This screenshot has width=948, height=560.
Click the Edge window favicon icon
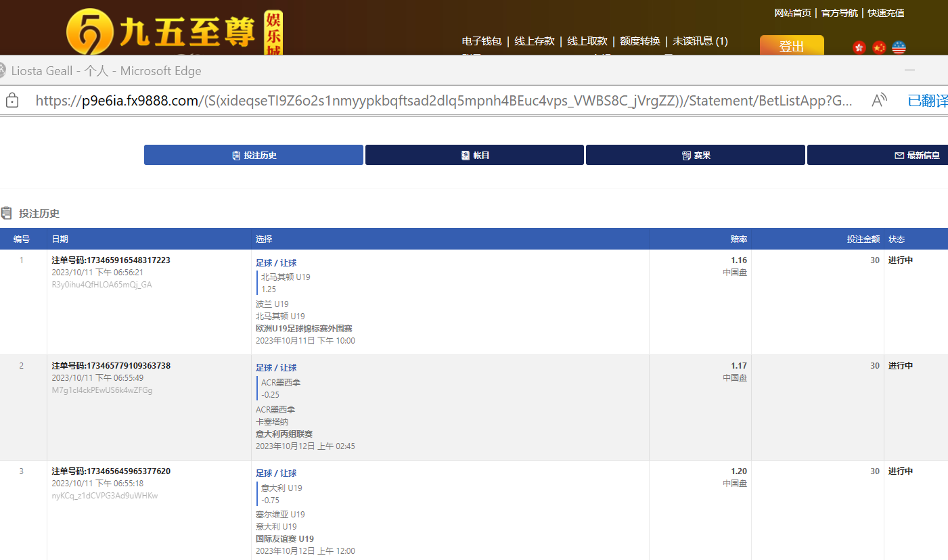[2, 70]
